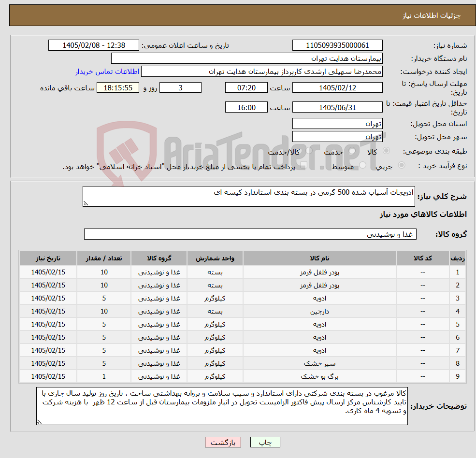The image size is (476, 458).
Task: Click پودر فلفل قرمز in row 2
Action: [x=319, y=286]
